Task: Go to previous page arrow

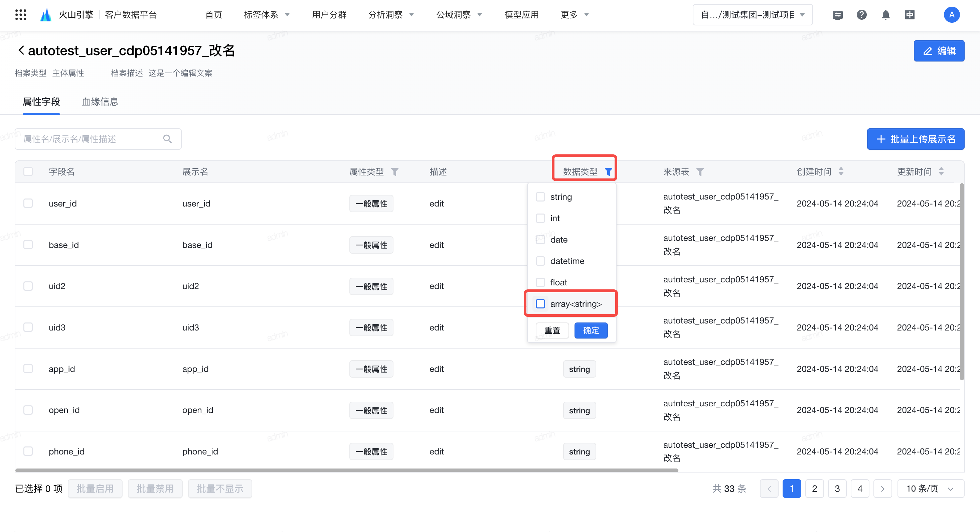Action: click(x=769, y=488)
